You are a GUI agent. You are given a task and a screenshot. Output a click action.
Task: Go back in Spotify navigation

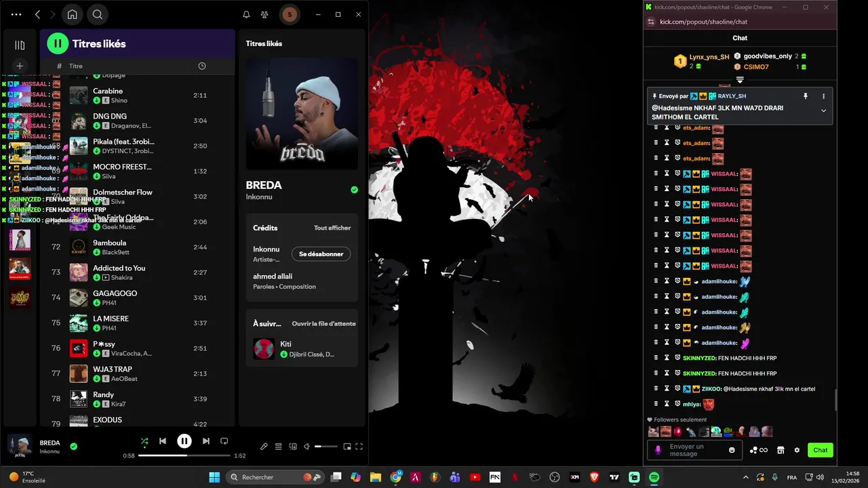pyautogui.click(x=37, y=14)
